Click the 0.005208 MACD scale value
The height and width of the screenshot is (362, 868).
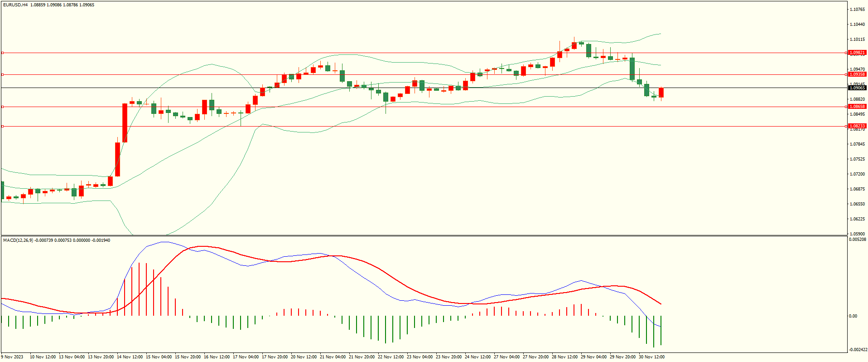(x=858, y=239)
